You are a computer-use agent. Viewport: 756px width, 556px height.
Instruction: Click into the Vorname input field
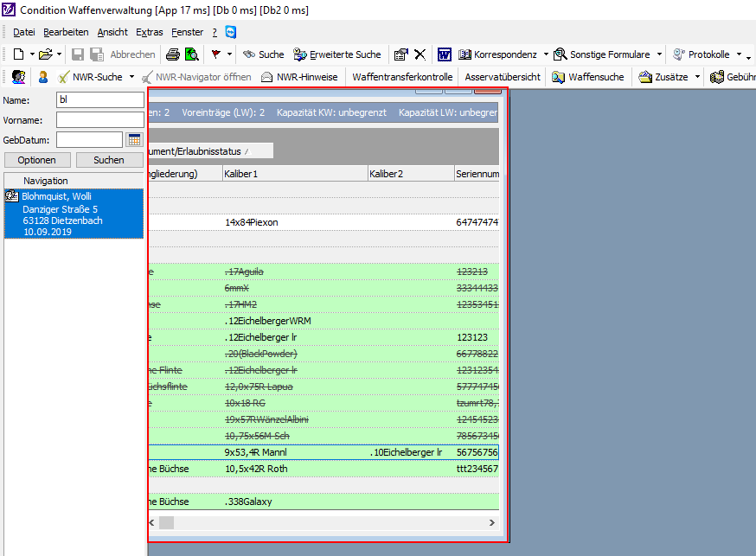coord(99,119)
